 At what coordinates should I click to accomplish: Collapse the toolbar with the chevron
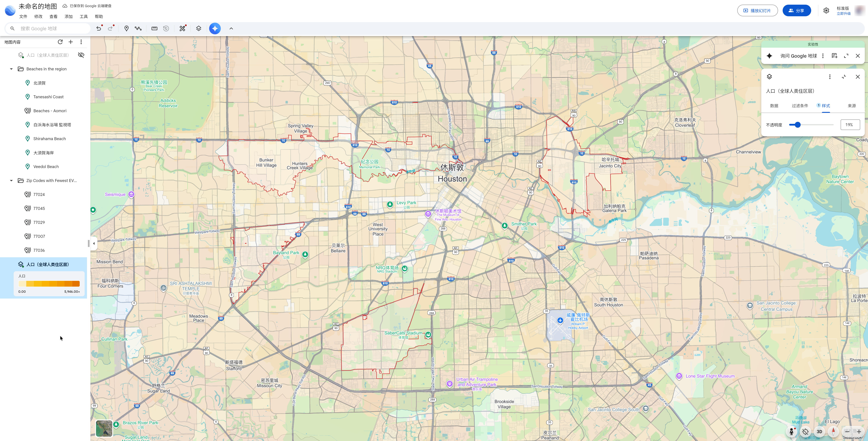point(231,29)
